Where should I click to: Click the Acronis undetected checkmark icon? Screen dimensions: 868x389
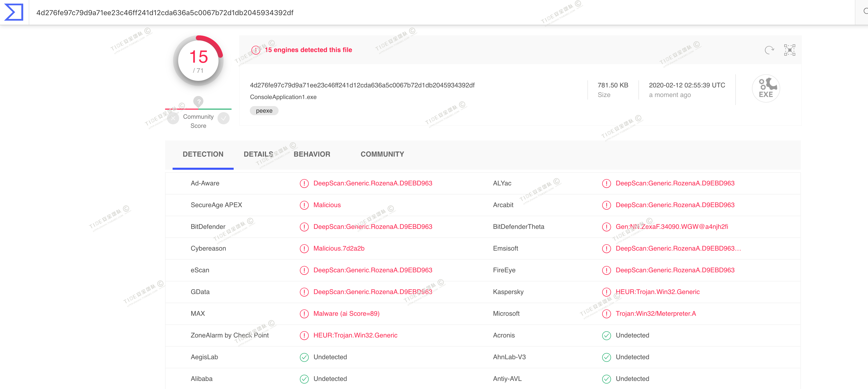point(606,335)
